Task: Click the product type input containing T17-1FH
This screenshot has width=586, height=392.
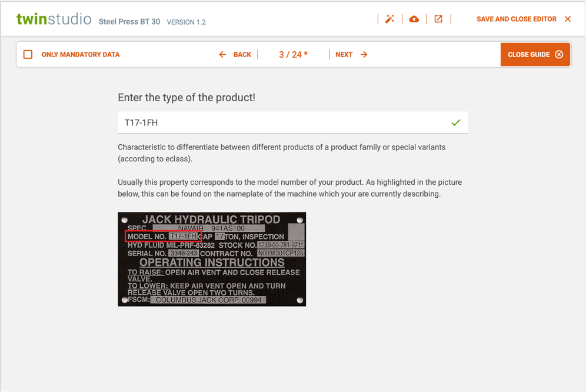Action: tap(282, 123)
